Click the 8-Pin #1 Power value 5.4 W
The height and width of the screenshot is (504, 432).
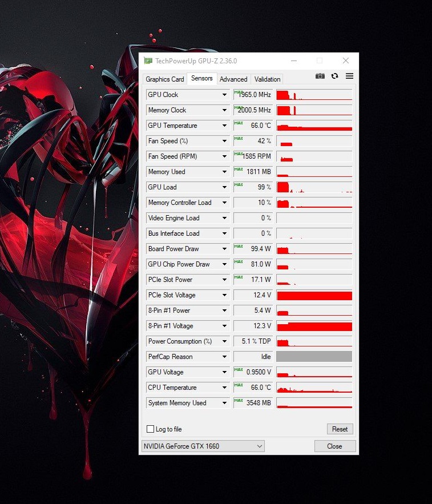pyautogui.click(x=253, y=311)
